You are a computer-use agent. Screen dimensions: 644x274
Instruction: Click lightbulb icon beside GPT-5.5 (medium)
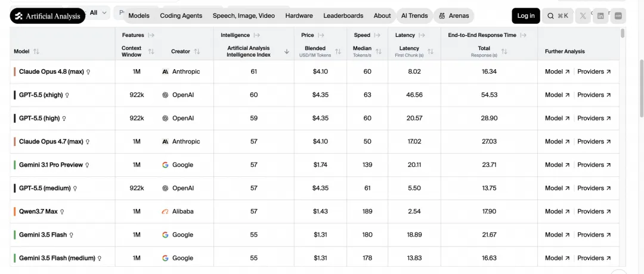click(75, 189)
